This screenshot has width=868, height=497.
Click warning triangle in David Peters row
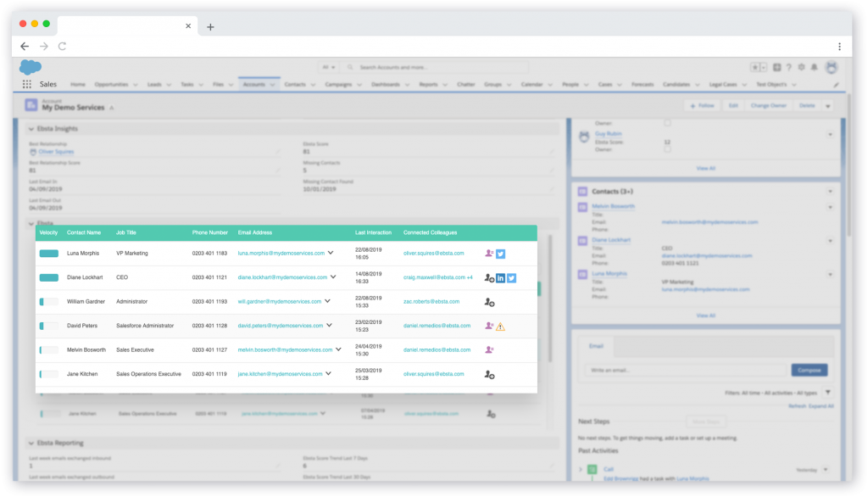click(x=500, y=326)
